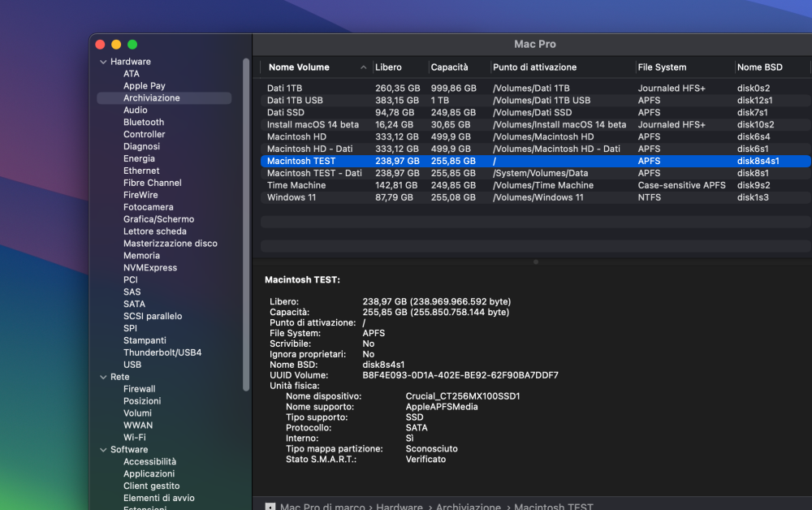This screenshot has height=510, width=812.
Task: Select Fibre Channel in the sidebar
Action: [x=153, y=183]
